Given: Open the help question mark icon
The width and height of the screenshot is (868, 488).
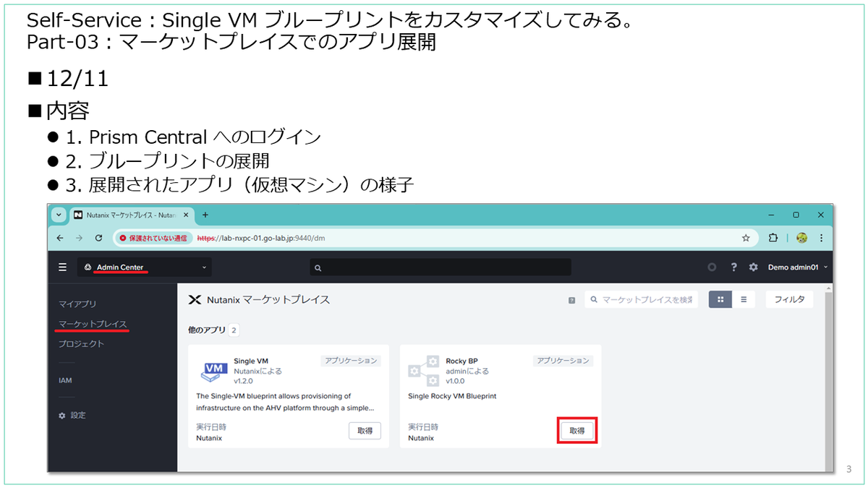Looking at the screenshot, I should point(733,267).
